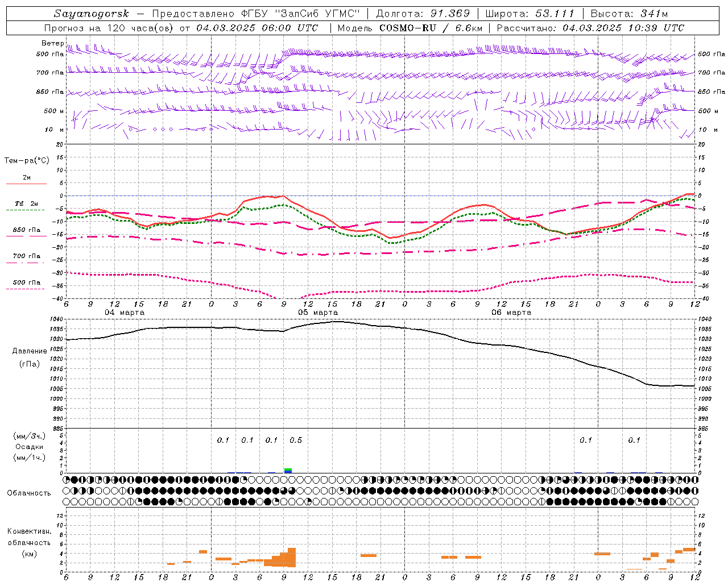Select the 'Модель COSMO-RU / 6.6км' text

(x=410, y=28)
